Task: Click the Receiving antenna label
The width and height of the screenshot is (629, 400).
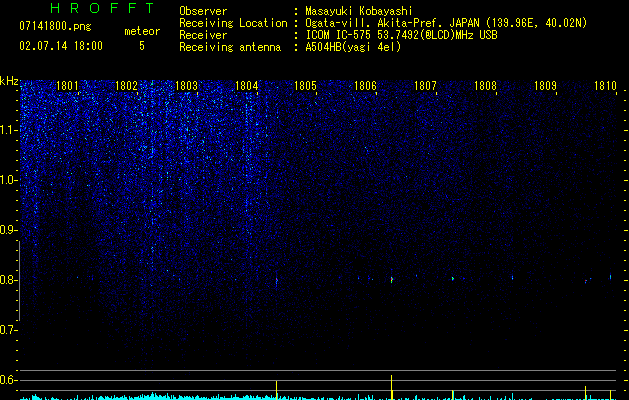Action: pyautogui.click(x=230, y=47)
